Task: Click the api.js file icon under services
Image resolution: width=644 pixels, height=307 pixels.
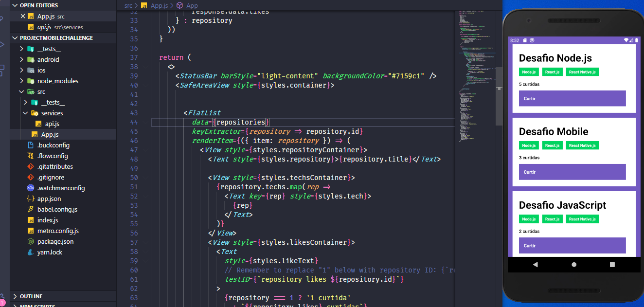Action: click(x=39, y=124)
